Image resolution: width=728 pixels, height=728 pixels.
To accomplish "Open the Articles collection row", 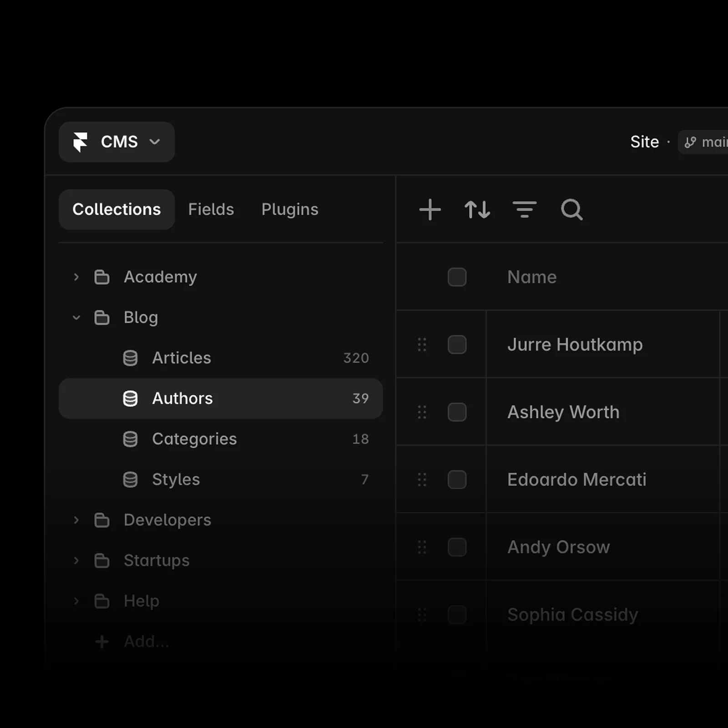I will point(221,358).
